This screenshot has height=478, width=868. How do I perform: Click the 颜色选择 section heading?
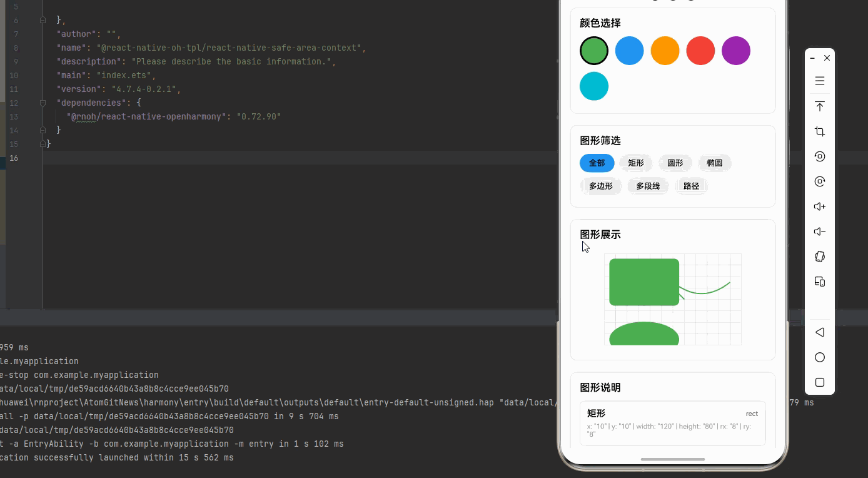click(x=600, y=23)
